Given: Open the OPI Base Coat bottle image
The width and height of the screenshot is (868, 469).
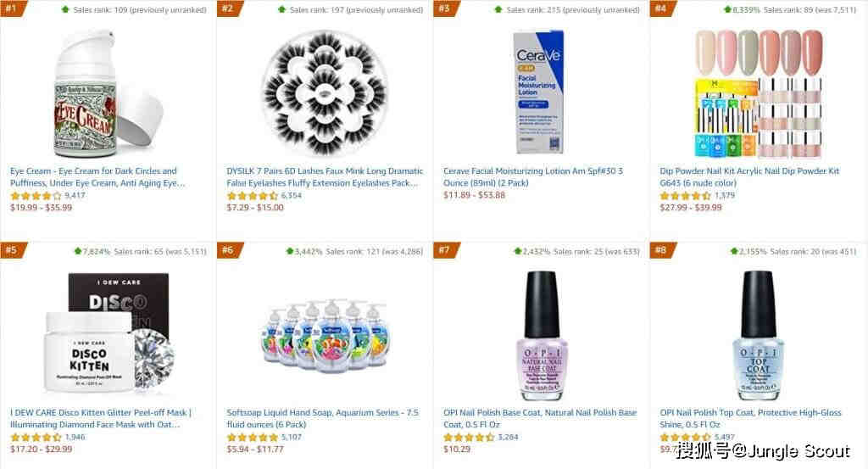Looking at the screenshot, I should coord(542,336).
